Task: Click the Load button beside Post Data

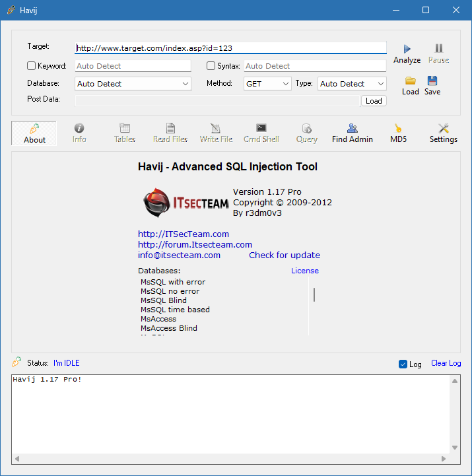Action: [374, 101]
